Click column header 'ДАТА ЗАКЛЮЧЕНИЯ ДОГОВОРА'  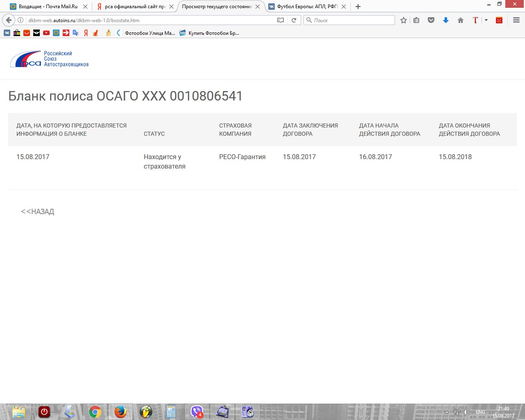[x=310, y=130]
